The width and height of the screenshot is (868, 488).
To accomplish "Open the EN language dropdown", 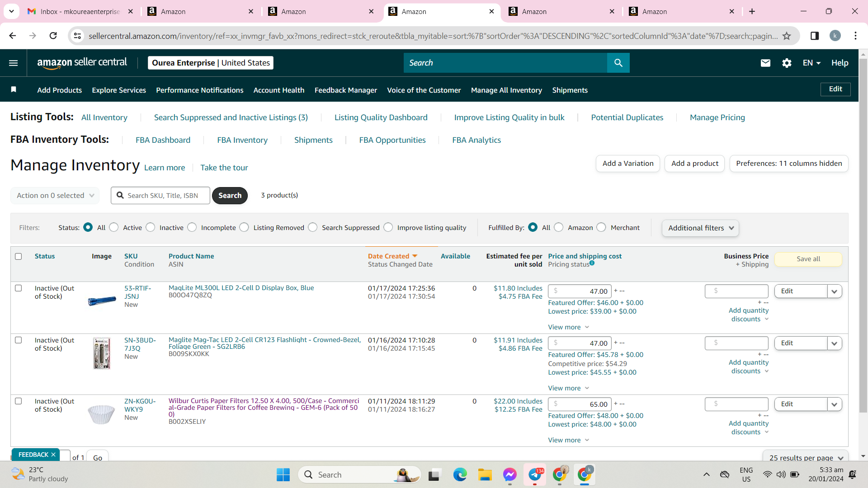I will pyautogui.click(x=811, y=63).
